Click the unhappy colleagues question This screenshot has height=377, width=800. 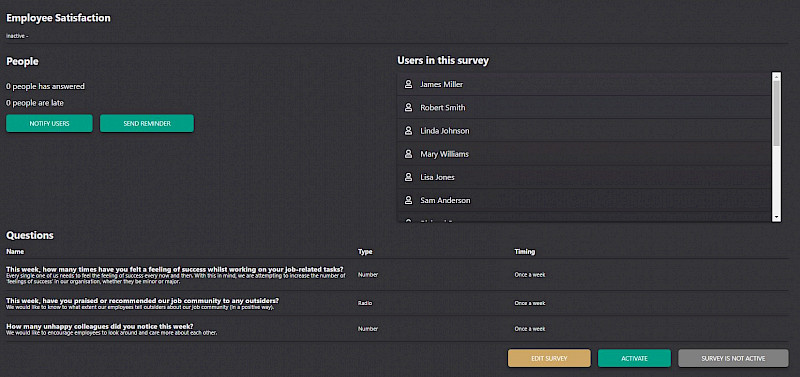coord(100,326)
